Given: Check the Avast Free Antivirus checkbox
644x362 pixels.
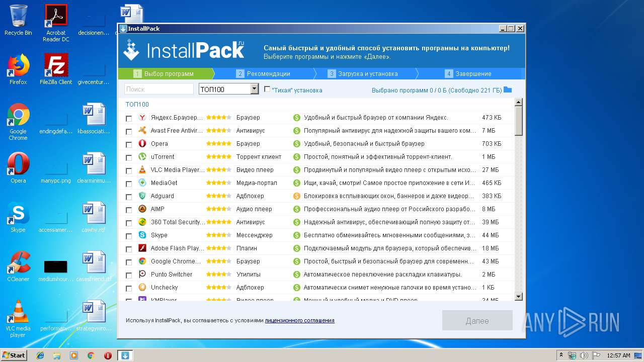Looking at the screenshot, I should (129, 131).
